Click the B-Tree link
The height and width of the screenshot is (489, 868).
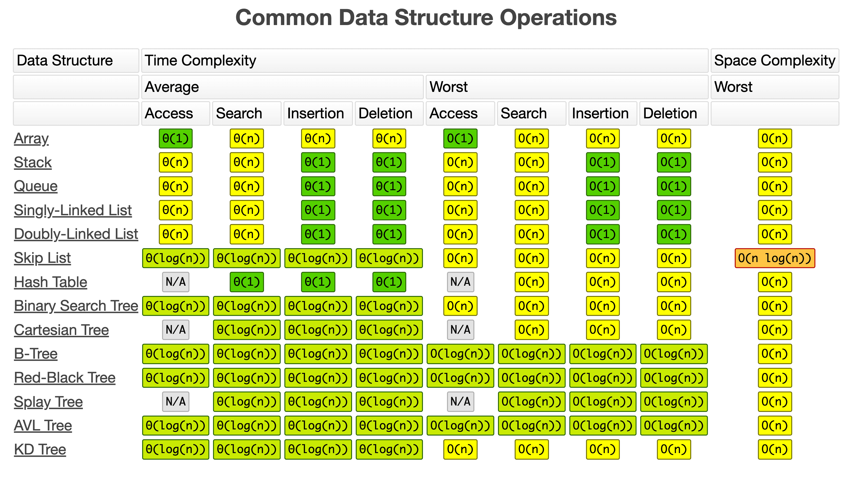click(x=36, y=354)
